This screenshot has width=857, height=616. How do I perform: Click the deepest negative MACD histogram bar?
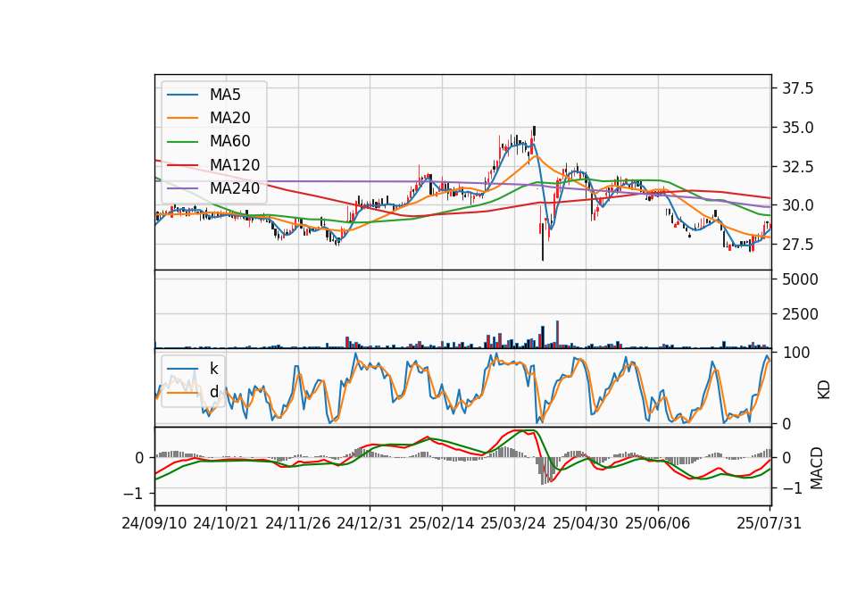pos(543,471)
